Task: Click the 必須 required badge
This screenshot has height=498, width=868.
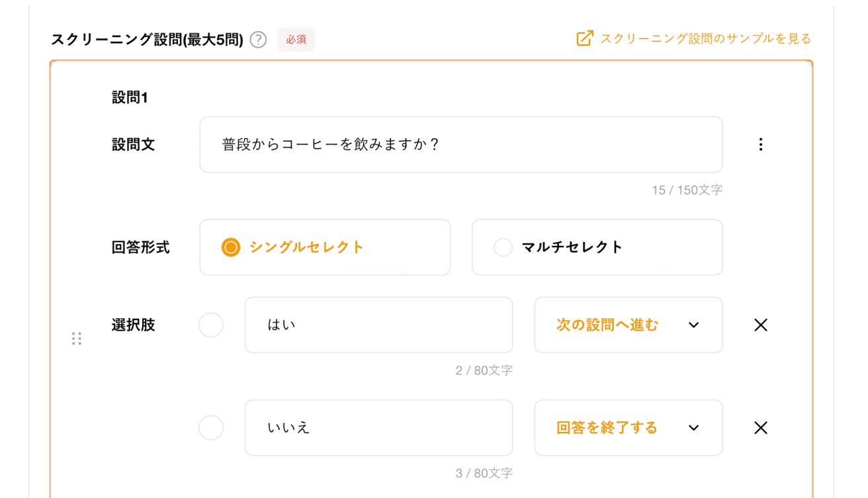Action: pos(296,39)
